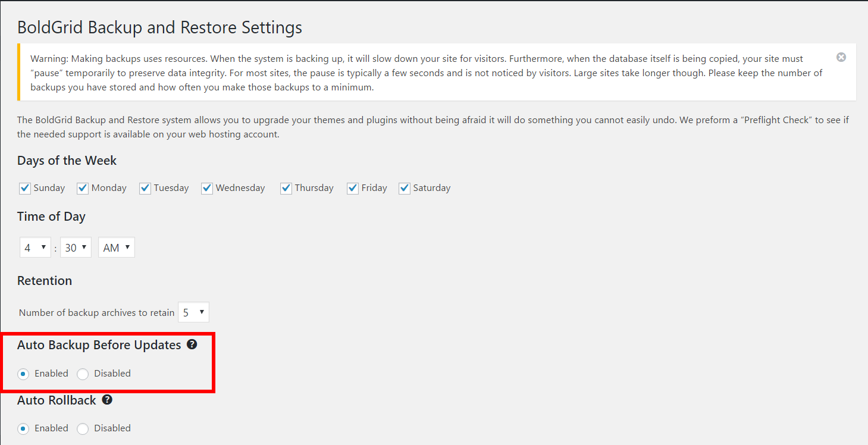Viewport: 868px width, 445px height.
Task: Open the minutes dropdown showing 30
Action: [x=76, y=247]
